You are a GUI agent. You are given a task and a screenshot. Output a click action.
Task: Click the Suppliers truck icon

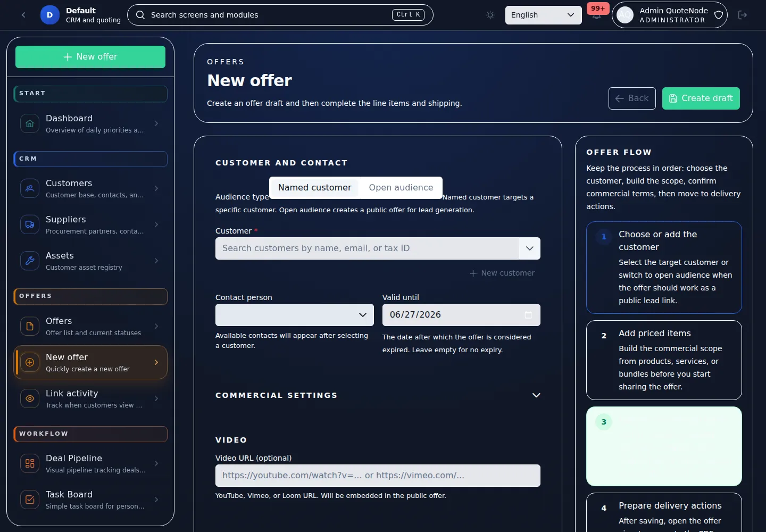(x=30, y=225)
